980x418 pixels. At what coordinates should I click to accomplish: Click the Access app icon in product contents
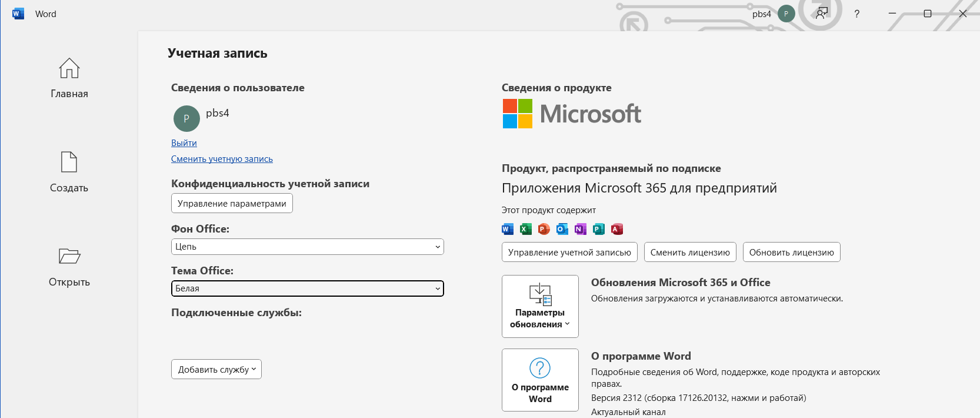point(617,229)
